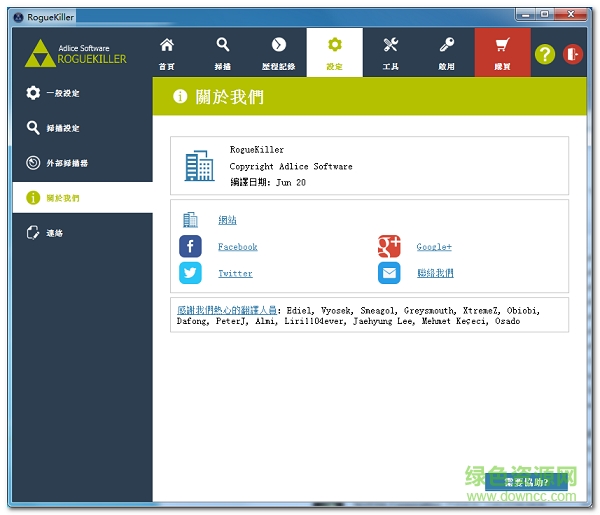Open the 歷程記錄 history tab
The height and width of the screenshot is (515, 600).
[278, 54]
